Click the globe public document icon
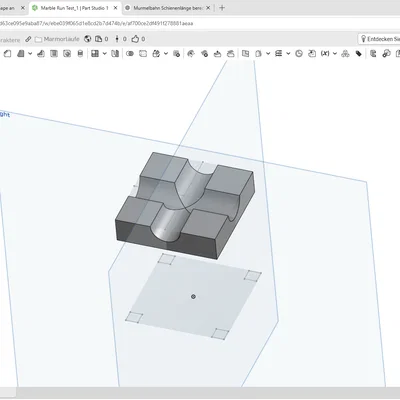The image size is (400, 400). [88, 39]
